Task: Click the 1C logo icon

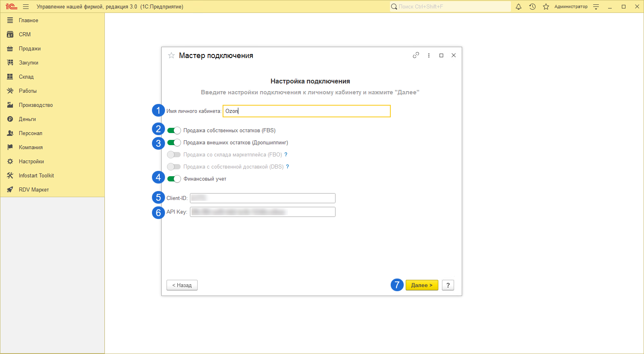Action: [x=11, y=6]
